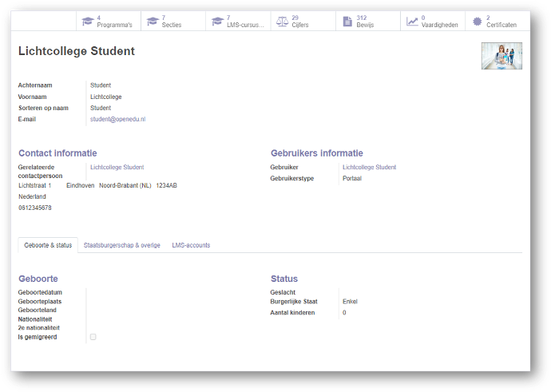Open Lichtcollege Student related contact link

click(117, 168)
